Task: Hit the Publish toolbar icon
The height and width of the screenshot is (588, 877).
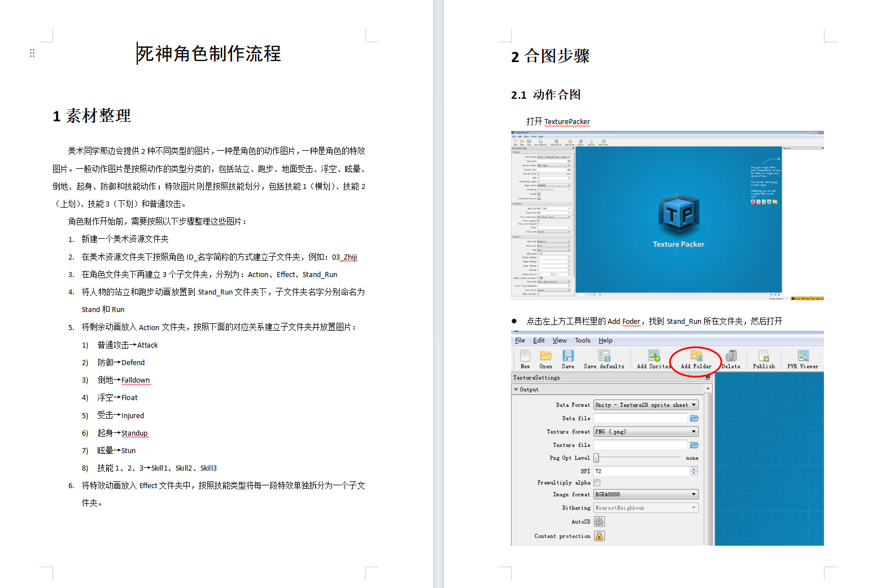Action: (x=763, y=356)
